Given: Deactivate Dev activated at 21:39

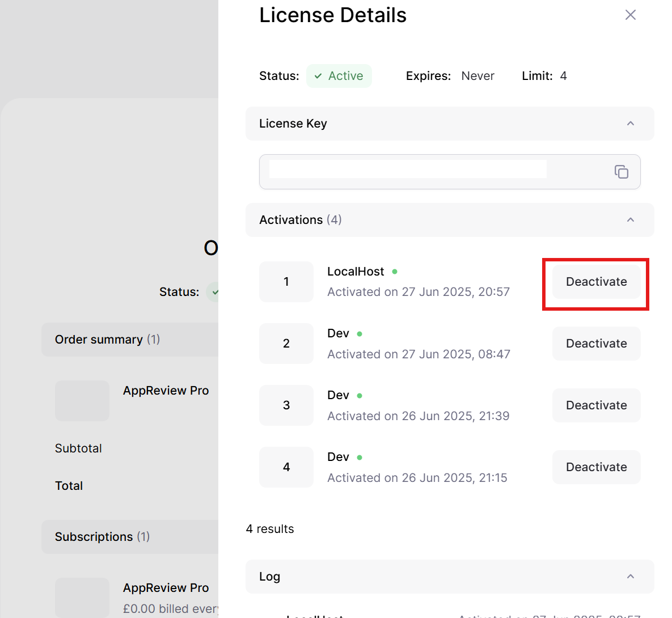Looking at the screenshot, I should click(x=596, y=405).
